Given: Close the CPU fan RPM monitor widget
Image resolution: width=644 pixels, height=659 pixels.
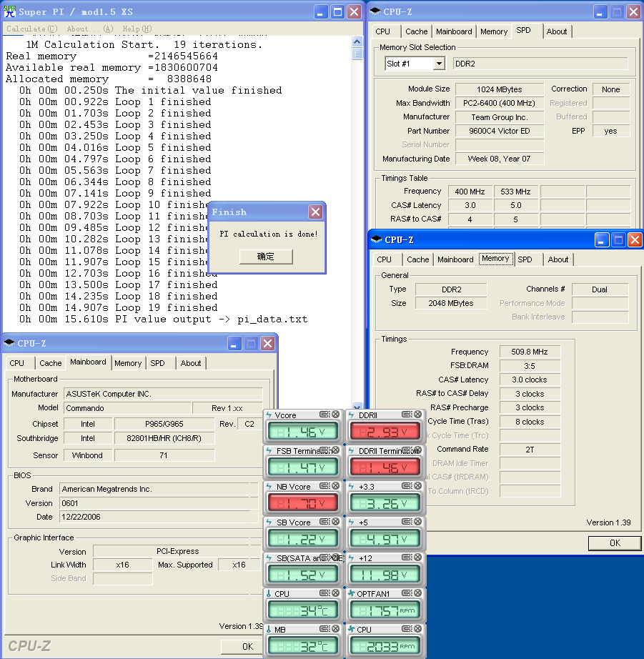Looking at the screenshot, I should (x=418, y=630).
